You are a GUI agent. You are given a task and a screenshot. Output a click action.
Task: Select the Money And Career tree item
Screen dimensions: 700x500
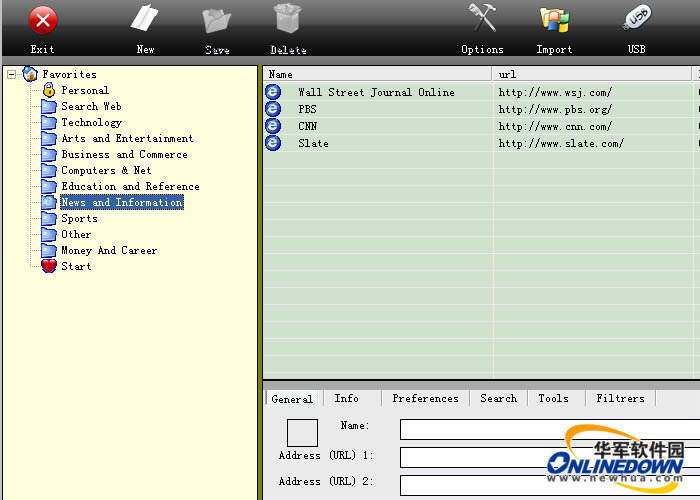pyautogui.click(x=109, y=250)
